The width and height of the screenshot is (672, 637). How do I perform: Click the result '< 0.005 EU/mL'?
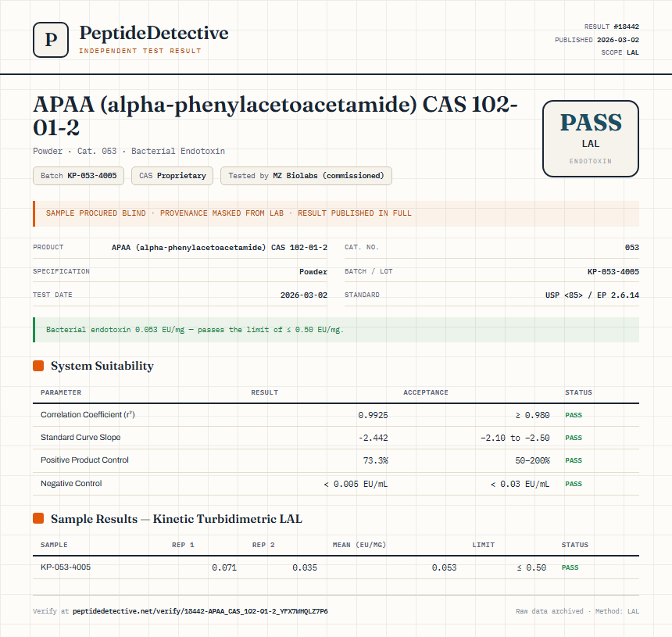coord(356,484)
